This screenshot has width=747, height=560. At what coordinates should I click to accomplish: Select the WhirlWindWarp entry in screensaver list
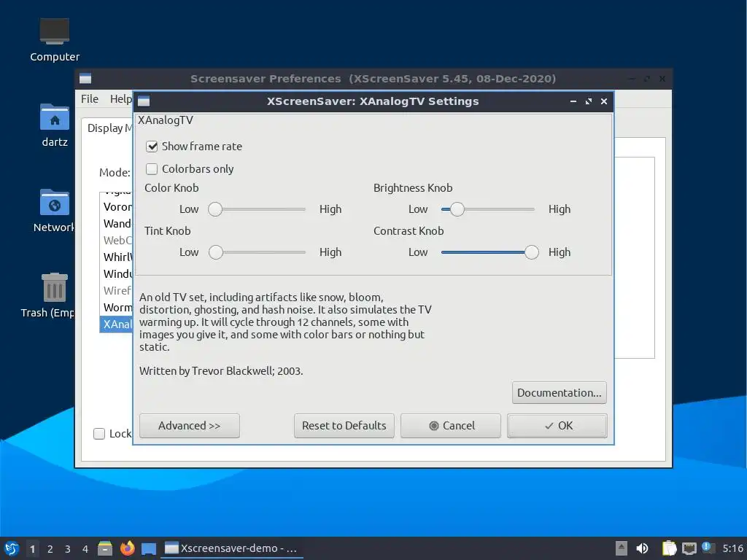(117, 257)
